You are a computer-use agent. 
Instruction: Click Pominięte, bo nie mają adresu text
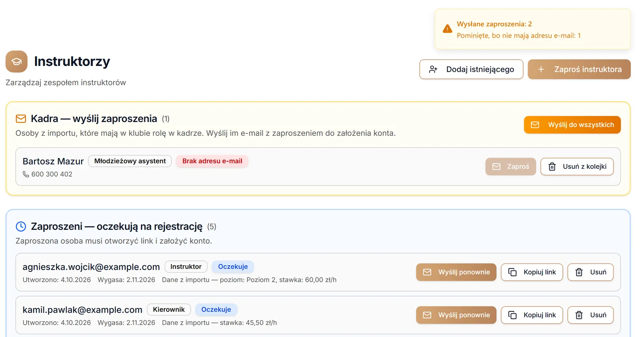point(519,36)
